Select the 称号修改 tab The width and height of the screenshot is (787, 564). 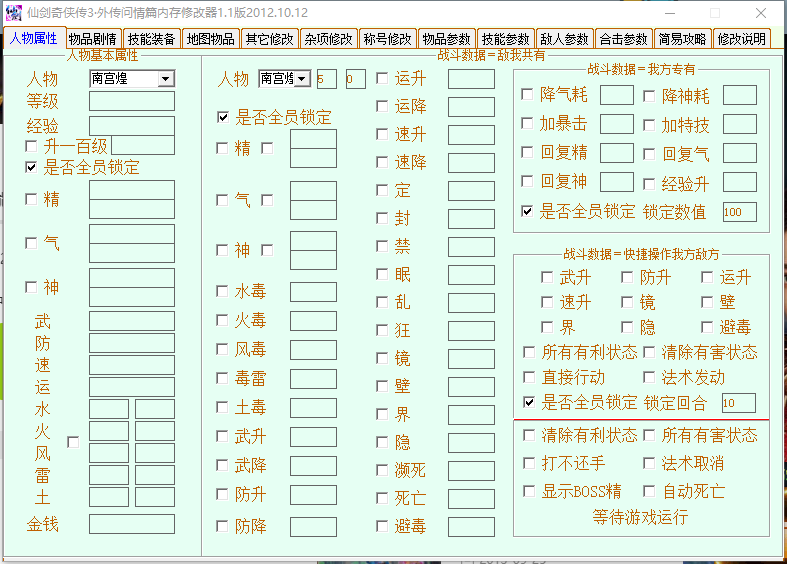pos(387,39)
